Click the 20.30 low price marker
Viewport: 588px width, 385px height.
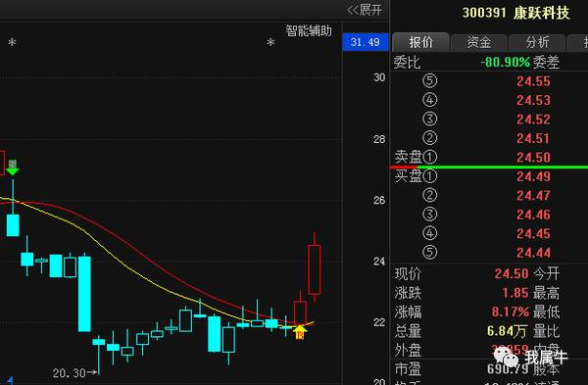pos(74,373)
